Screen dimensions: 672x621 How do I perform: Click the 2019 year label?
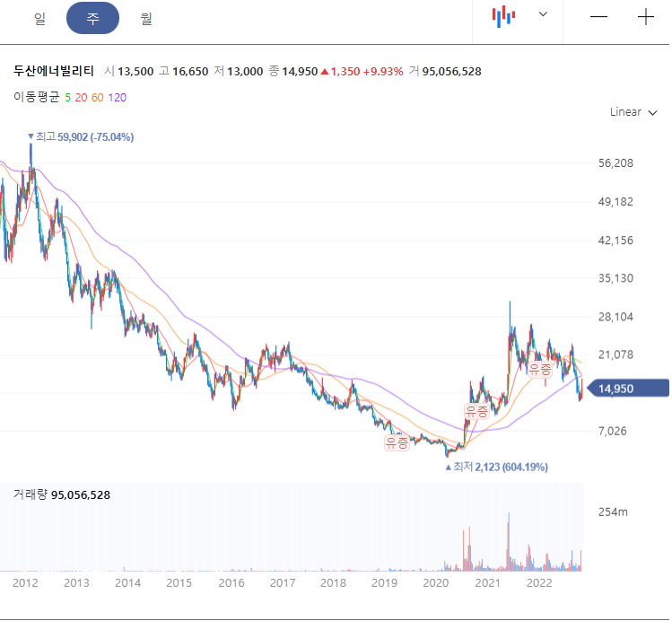384,582
